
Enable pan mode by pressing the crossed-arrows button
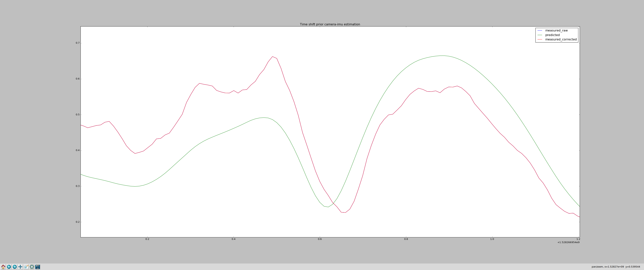pyautogui.click(x=20, y=267)
